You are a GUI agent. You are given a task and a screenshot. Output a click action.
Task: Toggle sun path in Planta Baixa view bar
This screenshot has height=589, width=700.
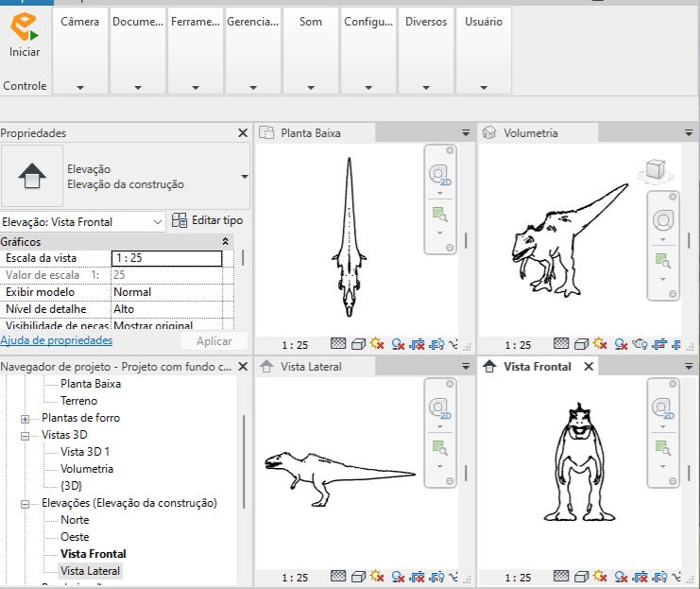377,343
